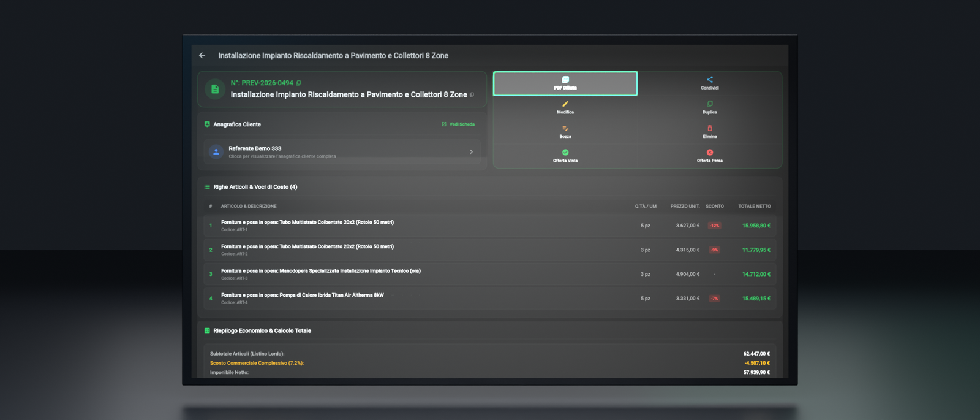Set the quote status to Bozza

pos(565,132)
